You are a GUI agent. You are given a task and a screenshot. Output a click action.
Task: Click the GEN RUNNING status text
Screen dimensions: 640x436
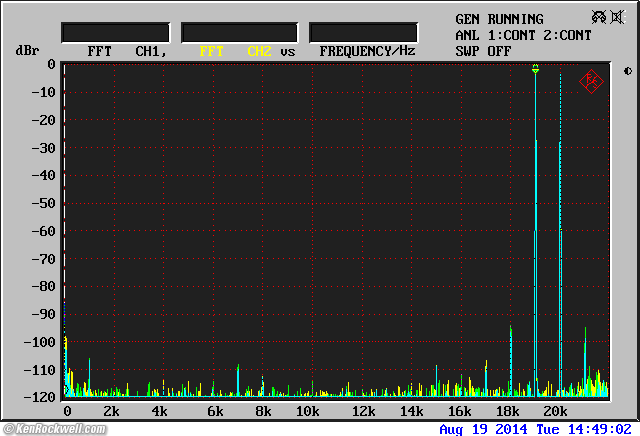pyautogui.click(x=499, y=19)
